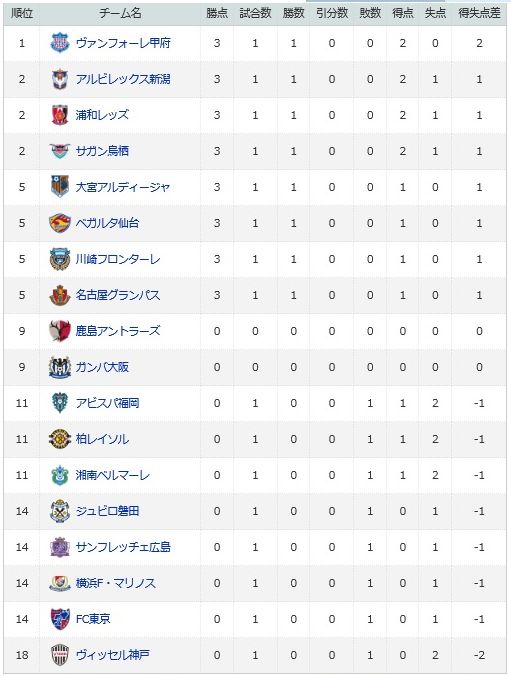Click the 勝点 column header
Image resolution: width=511 pixels, height=676 pixels.
coord(217,13)
